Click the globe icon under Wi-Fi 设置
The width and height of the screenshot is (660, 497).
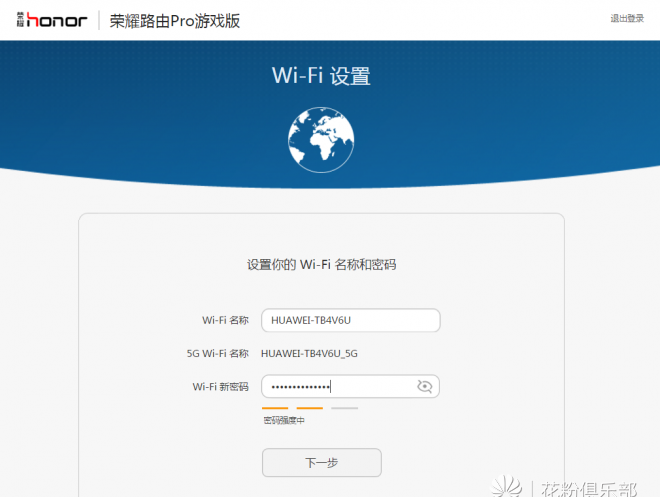point(321,140)
